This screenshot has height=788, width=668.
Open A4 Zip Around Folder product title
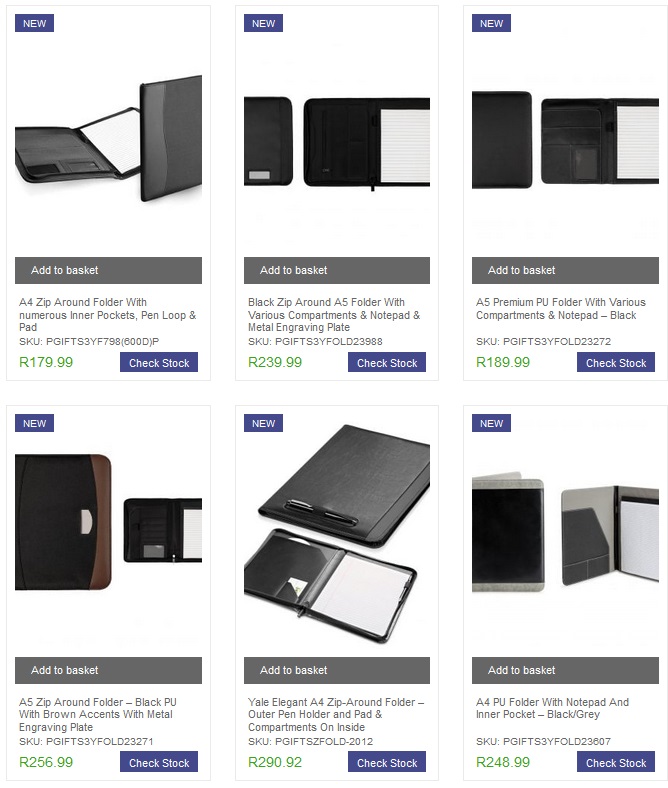pos(108,315)
